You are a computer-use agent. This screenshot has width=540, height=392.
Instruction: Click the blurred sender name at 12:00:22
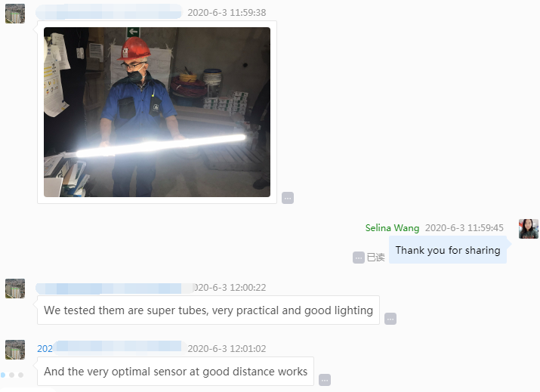pyautogui.click(x=116, y=289)
